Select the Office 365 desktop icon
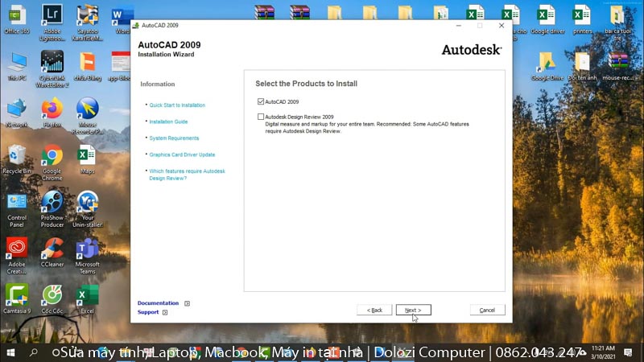Screen dimensions: 644x362 [17, 19]
